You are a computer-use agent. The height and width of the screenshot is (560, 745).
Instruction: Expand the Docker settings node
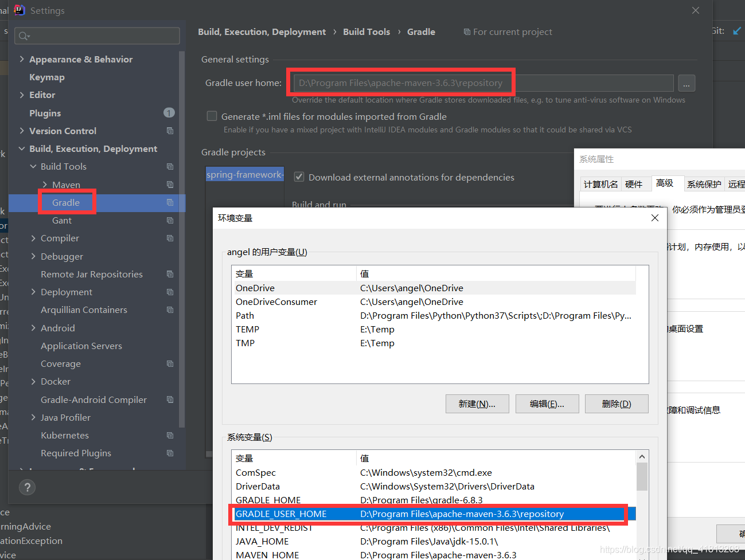(x=33, y=381)
